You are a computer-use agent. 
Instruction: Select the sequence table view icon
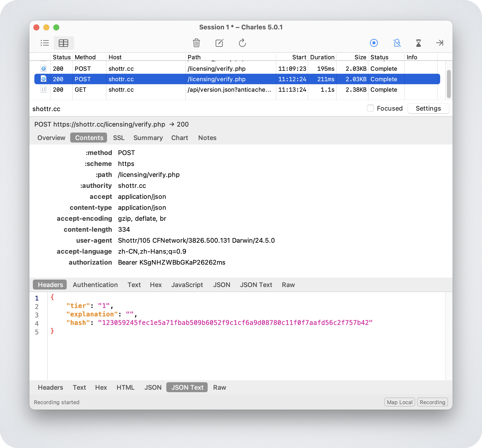tap(63, 43)
